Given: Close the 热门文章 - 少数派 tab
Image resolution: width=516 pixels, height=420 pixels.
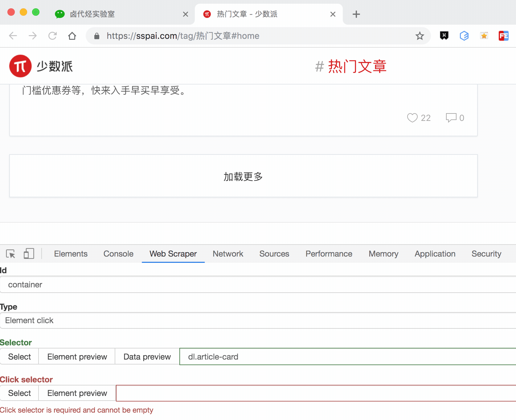Looking at the screenshot, I should click(333, 14).
